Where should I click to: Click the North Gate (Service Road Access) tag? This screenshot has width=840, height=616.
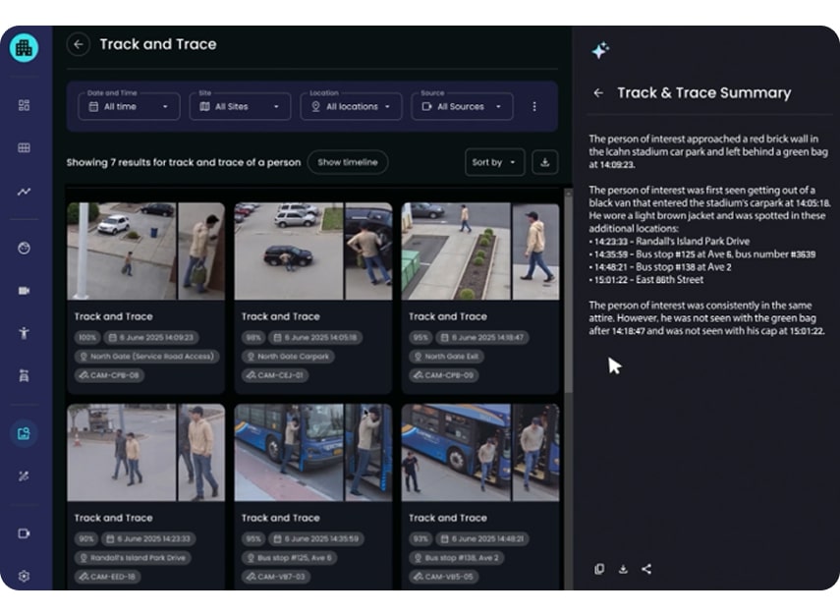coord(146,357)
